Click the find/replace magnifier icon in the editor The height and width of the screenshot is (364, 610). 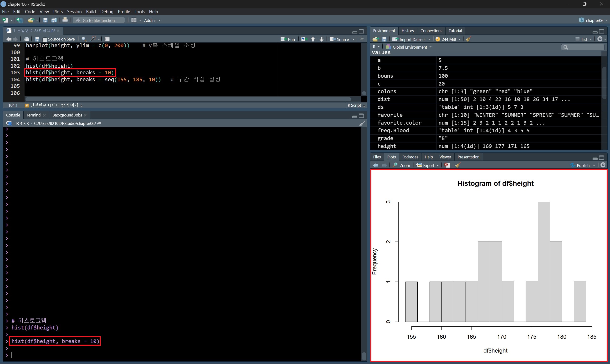click(x=84, y=39)
